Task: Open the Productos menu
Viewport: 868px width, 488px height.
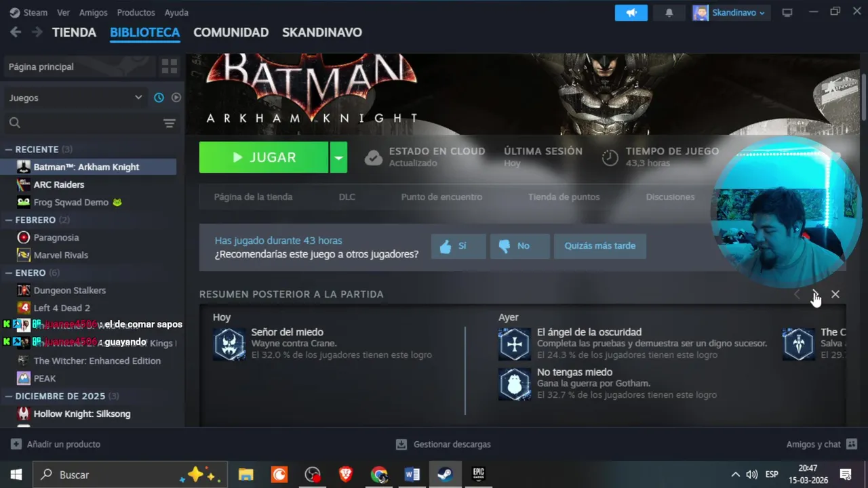Action: pos(136,12)
